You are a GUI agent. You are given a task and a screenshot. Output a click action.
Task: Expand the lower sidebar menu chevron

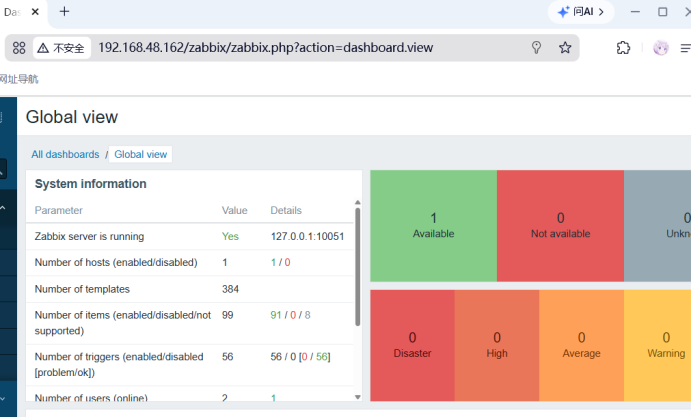coord(3,399)
